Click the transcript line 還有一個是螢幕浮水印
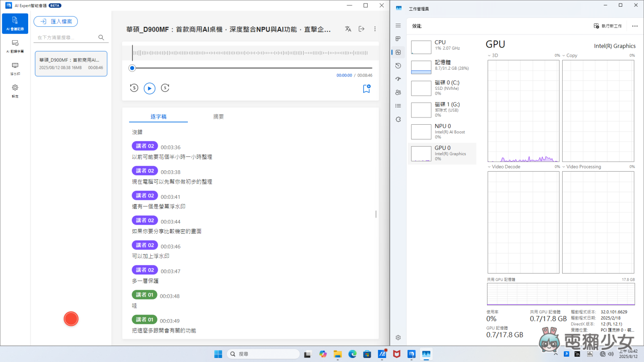 click(x=159, y=206)
